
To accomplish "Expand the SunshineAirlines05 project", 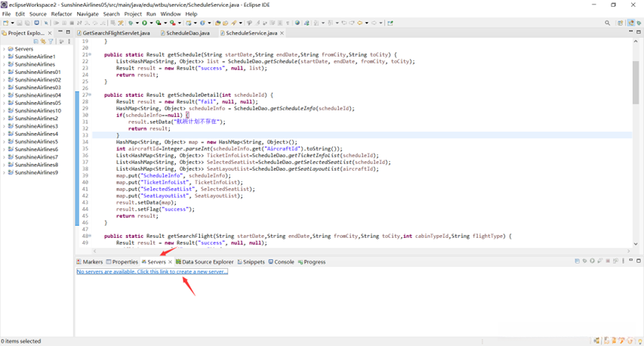I will (x=4, y=103).
